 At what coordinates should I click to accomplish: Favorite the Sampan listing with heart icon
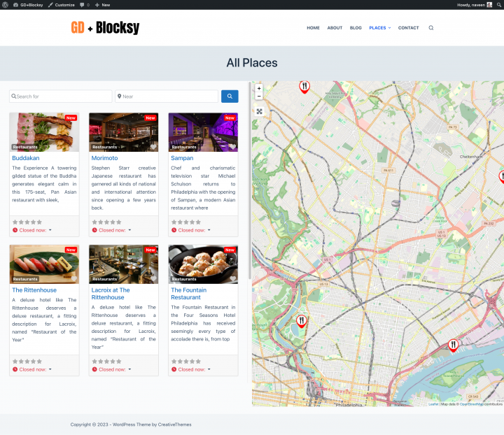point(232,147)
